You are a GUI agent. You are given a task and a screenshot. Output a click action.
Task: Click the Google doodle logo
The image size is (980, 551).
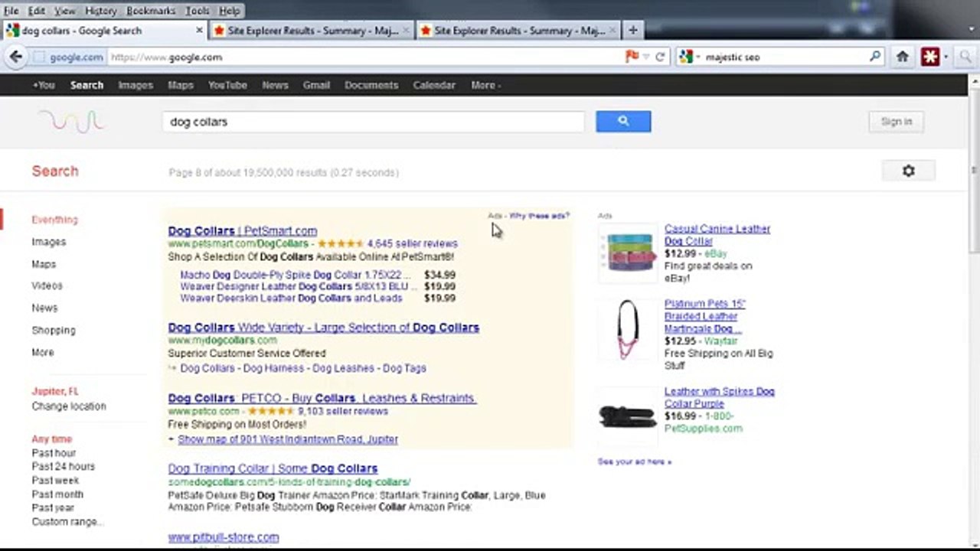[x=71, y=121]
